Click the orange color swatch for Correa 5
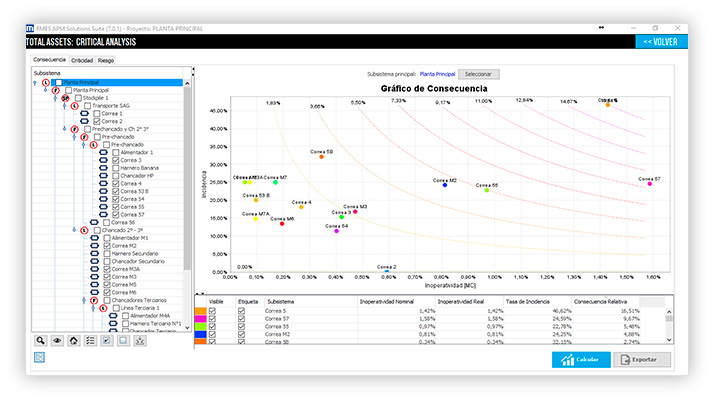This screenshot has width=716, height=399. tap(200, 311)
